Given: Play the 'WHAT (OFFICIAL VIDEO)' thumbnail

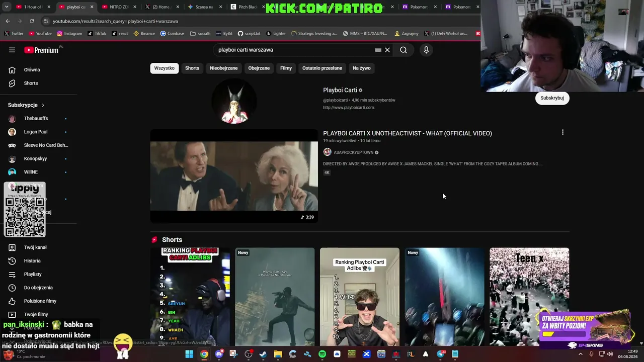Looking at the screenshot, I should (234, 176).
